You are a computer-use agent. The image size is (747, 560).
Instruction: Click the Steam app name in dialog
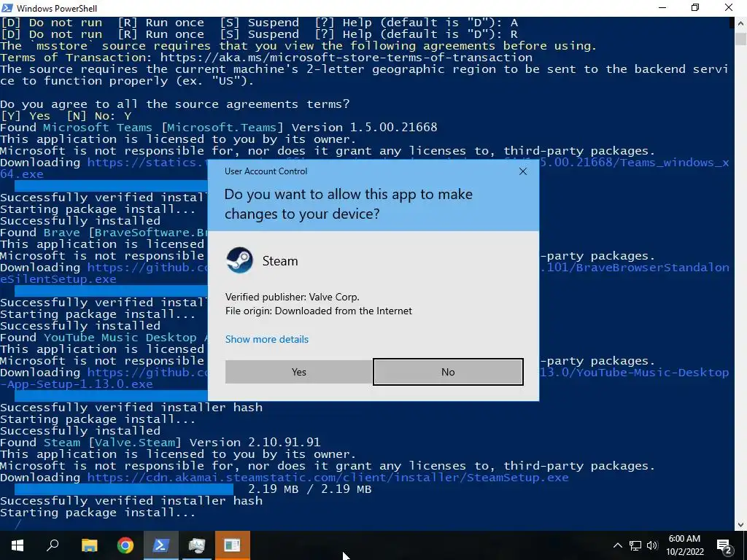280,261
